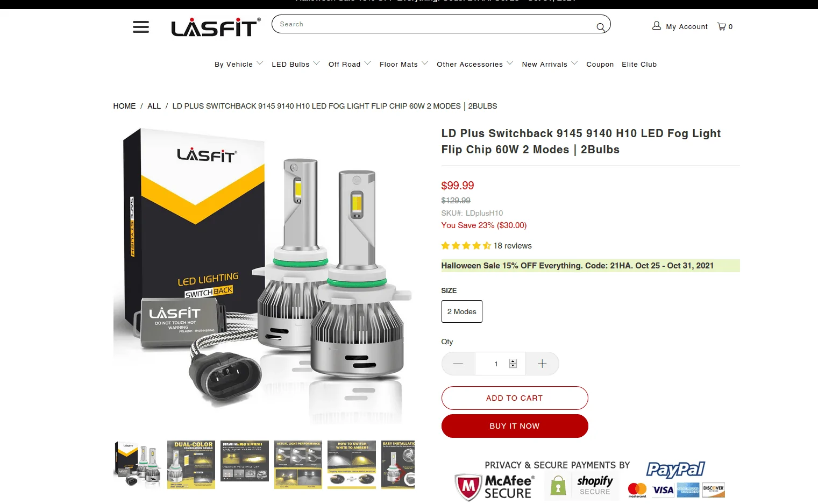This screenshot has width=818, height=504.
Task: Click the Buy It Now button
Action: click(x=515, y=426)
